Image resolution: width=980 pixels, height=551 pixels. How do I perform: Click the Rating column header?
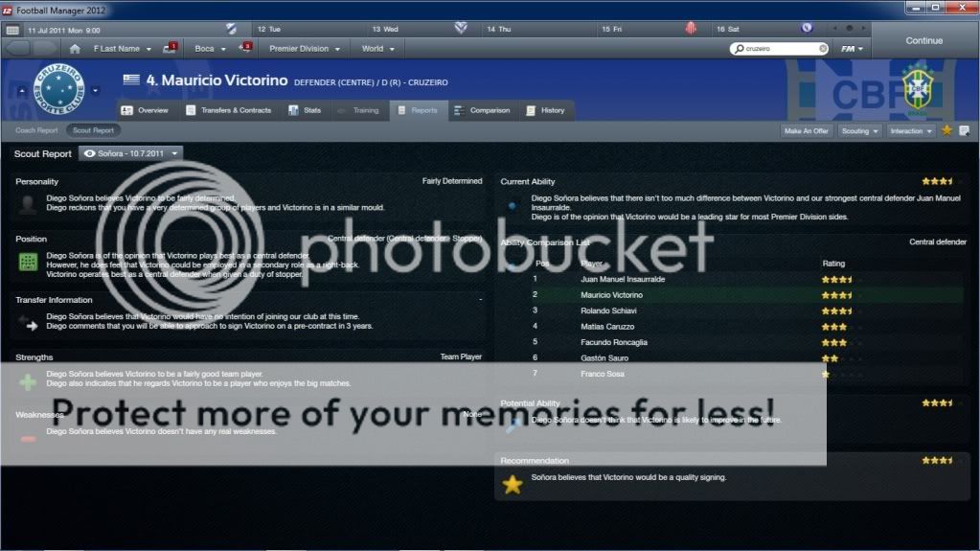[833, 264]
